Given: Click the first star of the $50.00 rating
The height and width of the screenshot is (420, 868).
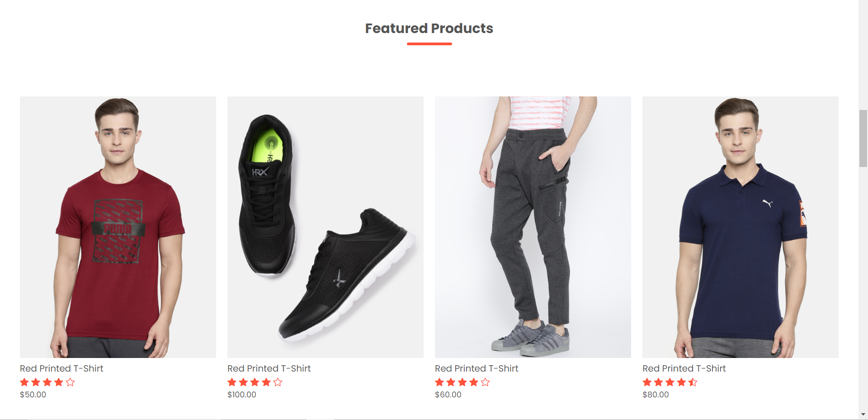Looking at the screenshot, I should click(24, 382).
